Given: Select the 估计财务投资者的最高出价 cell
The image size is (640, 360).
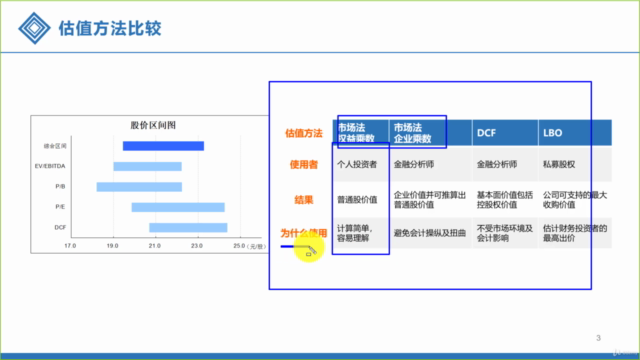Looking at the screenshot, I should coord(575,233).
